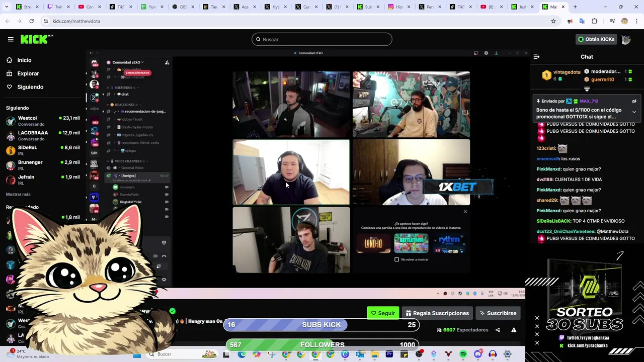Screen dimensions: 644x362
Task: Open Spotify from the taskbar
Action: (x=463, y=354)
